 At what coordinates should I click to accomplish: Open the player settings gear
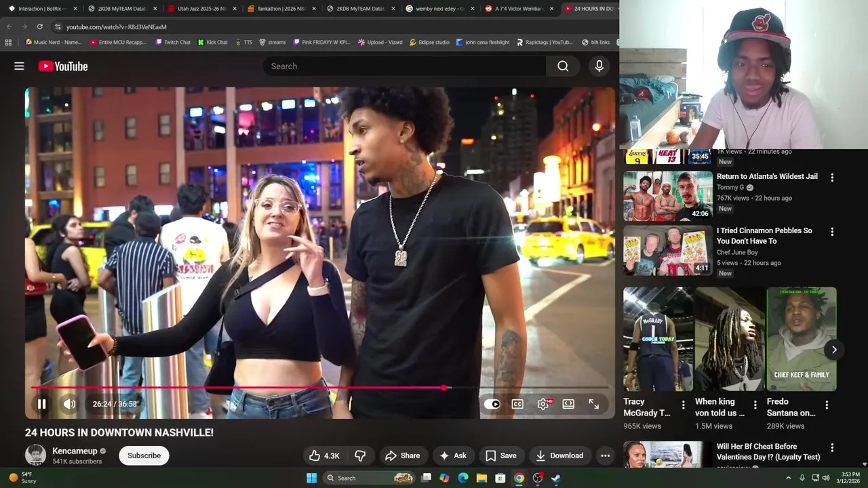(x=543, y=404)
